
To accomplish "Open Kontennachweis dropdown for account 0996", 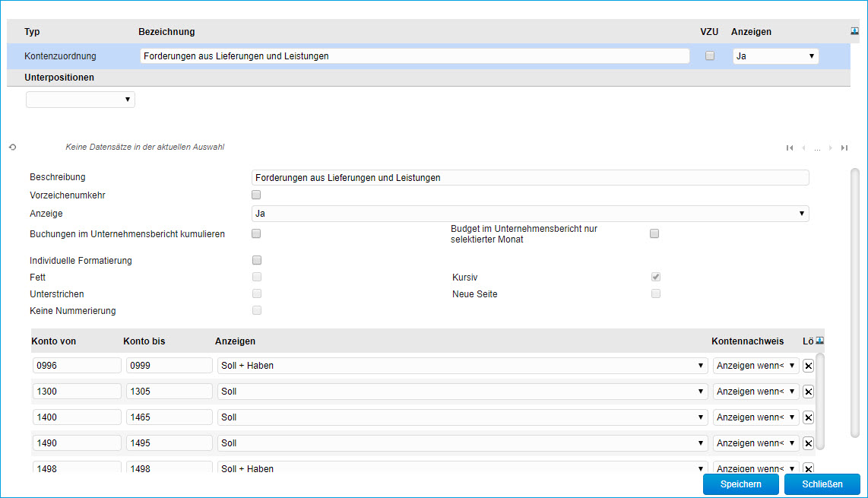I will (x=756, y=366).
